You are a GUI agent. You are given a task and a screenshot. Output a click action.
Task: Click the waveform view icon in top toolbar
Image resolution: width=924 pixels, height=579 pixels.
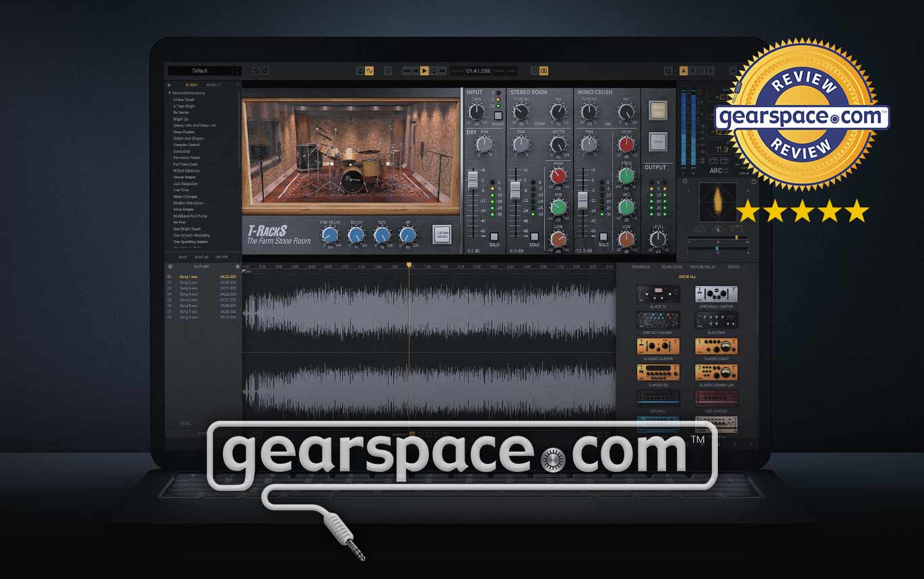point(369,71)
